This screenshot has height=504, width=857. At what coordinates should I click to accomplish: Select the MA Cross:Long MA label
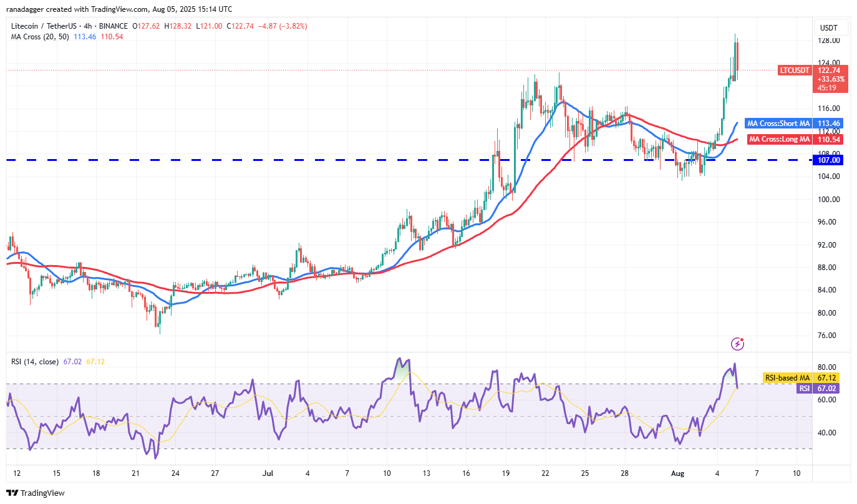779,139
